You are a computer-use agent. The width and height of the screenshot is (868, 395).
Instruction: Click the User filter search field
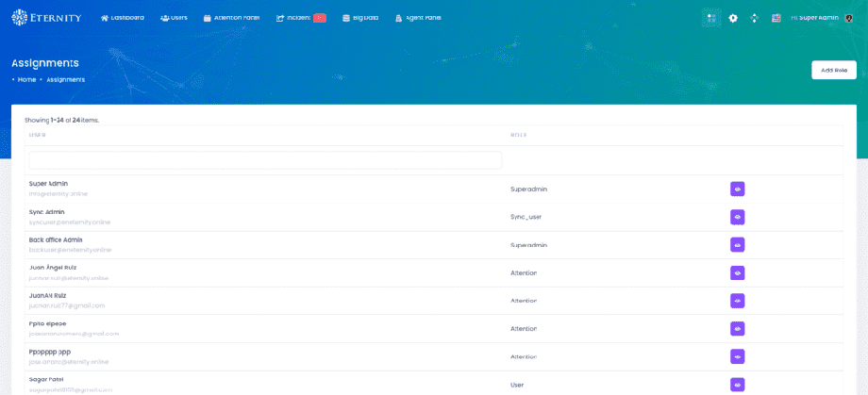point(265,160)
